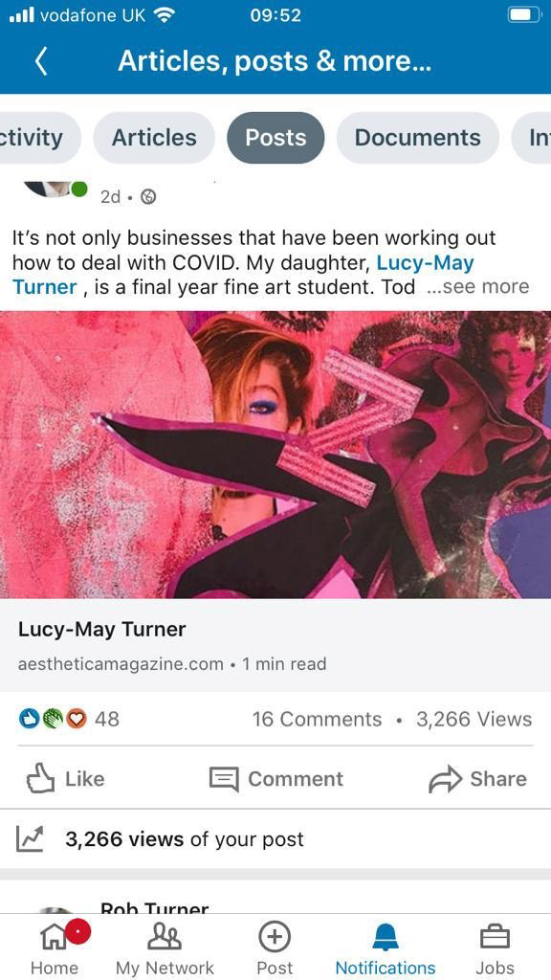Select the Posts filter tab
551x980 pixels.
275,138
